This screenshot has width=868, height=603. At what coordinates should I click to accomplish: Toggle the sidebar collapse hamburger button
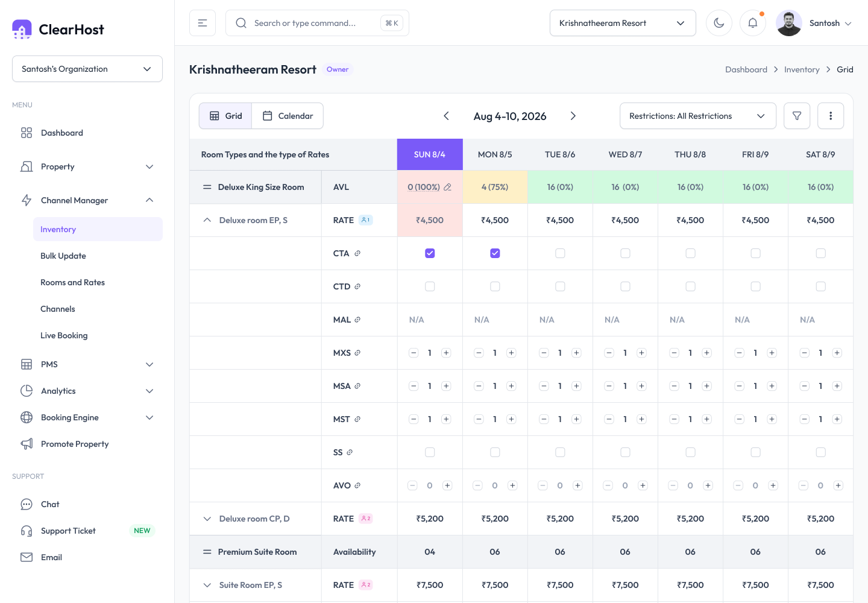click(x=203, y=23)
